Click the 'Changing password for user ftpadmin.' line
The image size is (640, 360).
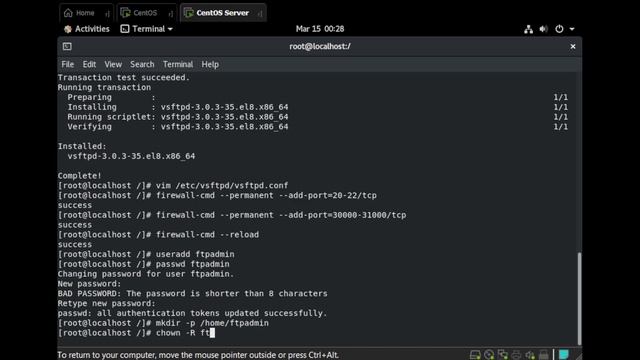click(146, 274)
